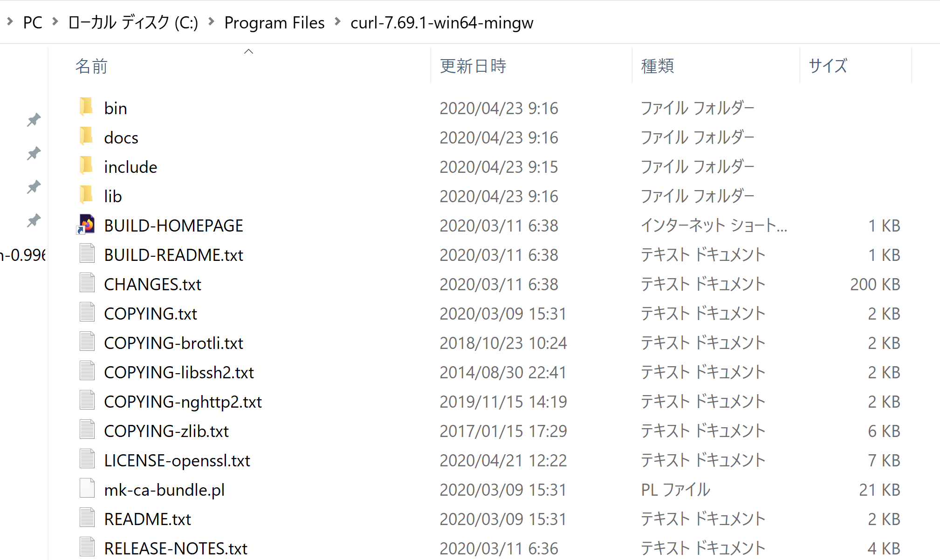Click date 2014/08/30 22:41
Screen dimensions: 940x560
pyautogui.click(x=503, y=372)
